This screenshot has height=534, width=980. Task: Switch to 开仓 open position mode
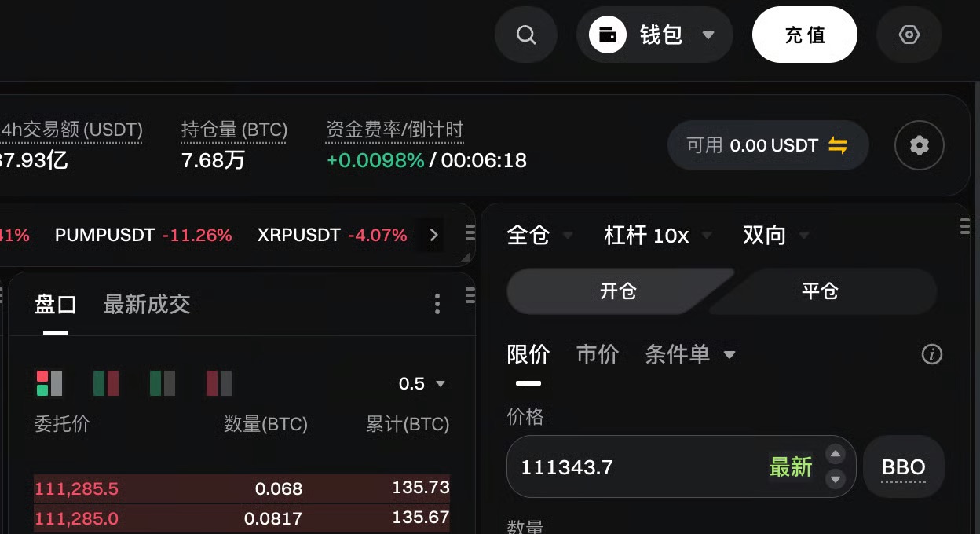618,291
